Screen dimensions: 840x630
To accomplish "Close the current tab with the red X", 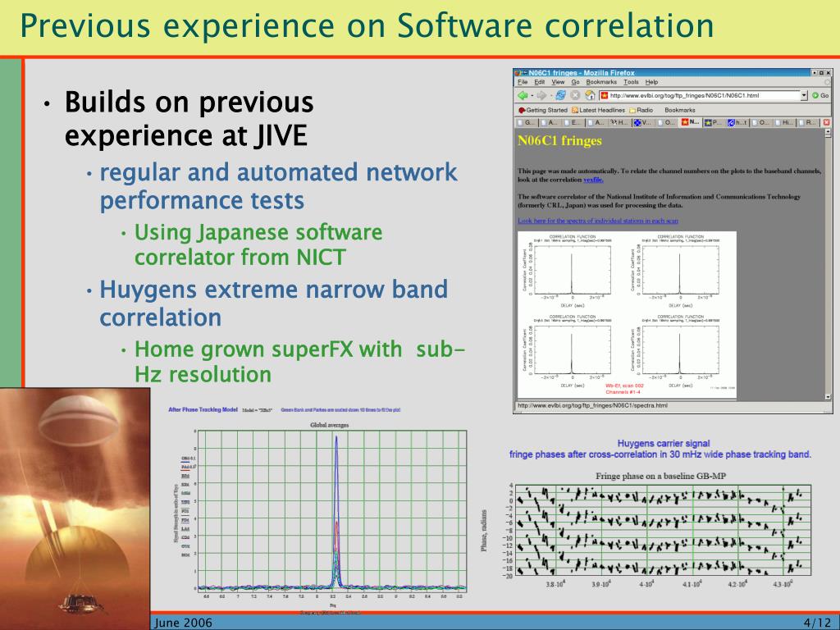I will coord(826,123).
